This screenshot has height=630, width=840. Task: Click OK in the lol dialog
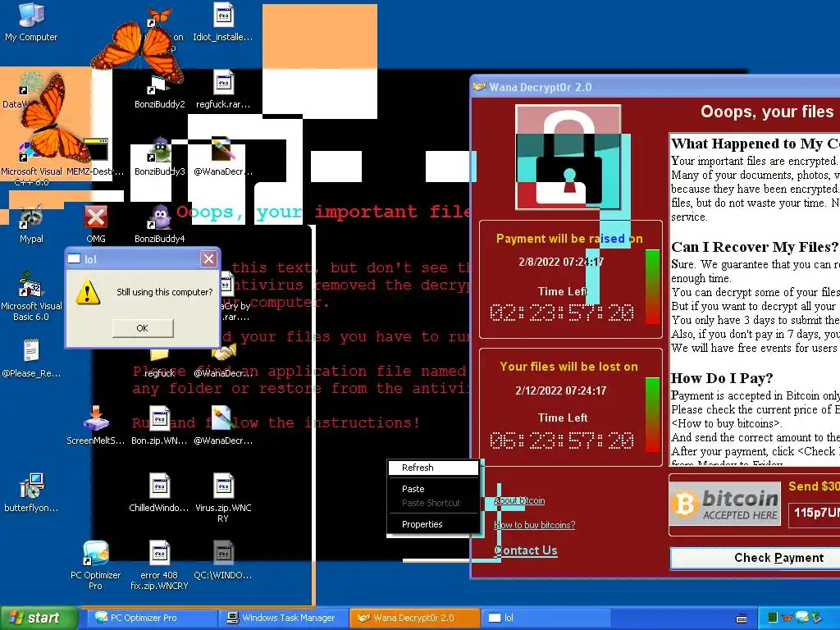tap(143, 328)
